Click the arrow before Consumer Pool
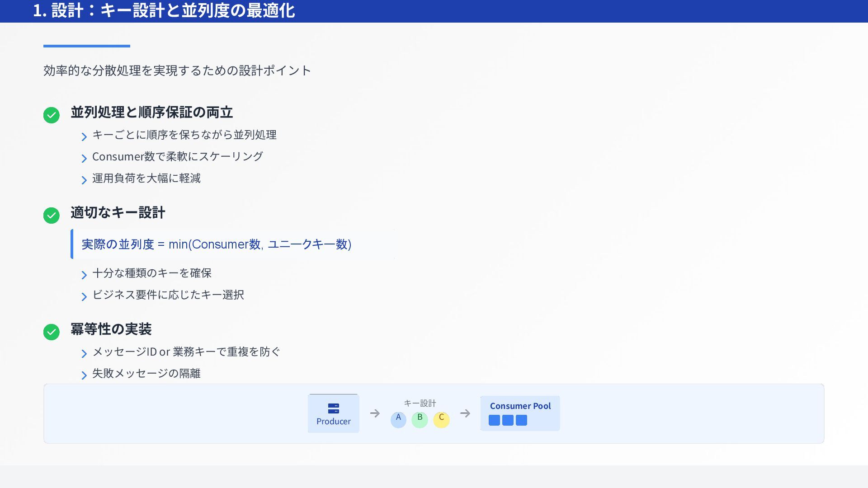The height and width of the screenshot is (488, 868). pyautogui.click(x=465, y=413)
